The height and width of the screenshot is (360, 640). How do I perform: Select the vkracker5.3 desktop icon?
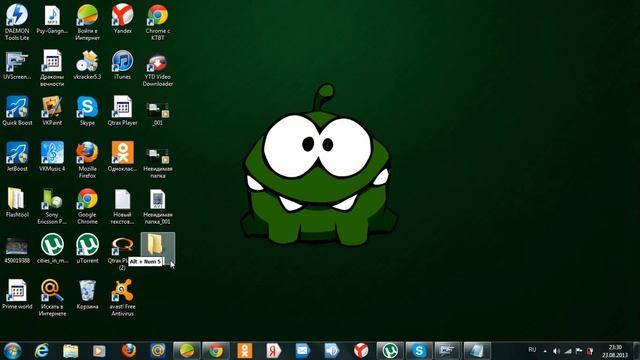click(x=87, y=65)
